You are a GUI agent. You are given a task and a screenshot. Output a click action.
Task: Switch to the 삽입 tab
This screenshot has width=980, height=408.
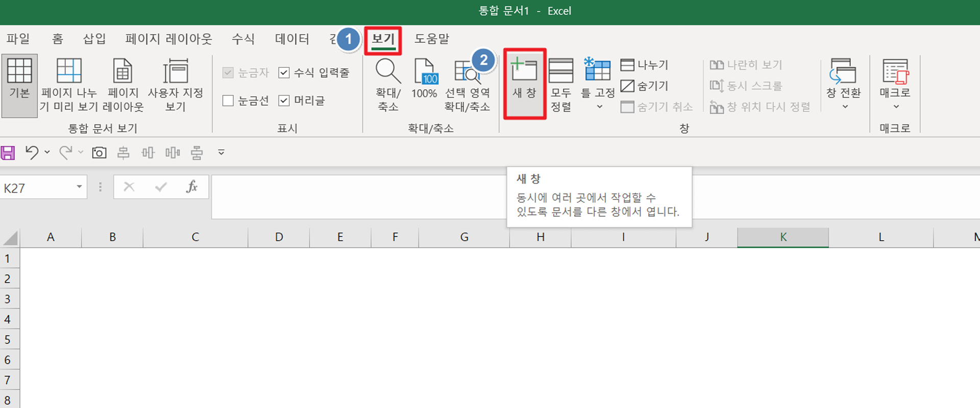pyautogui.click(x=94, y=39)
